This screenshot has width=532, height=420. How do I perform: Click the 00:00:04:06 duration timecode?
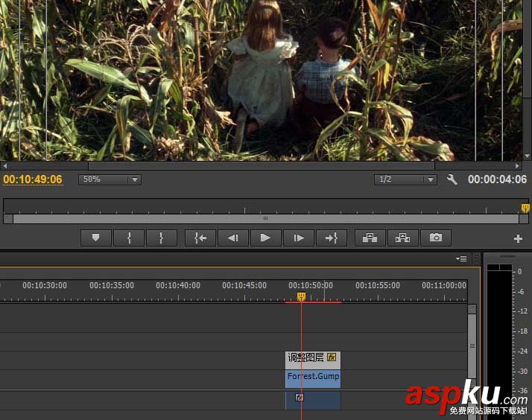pos(497,179)
